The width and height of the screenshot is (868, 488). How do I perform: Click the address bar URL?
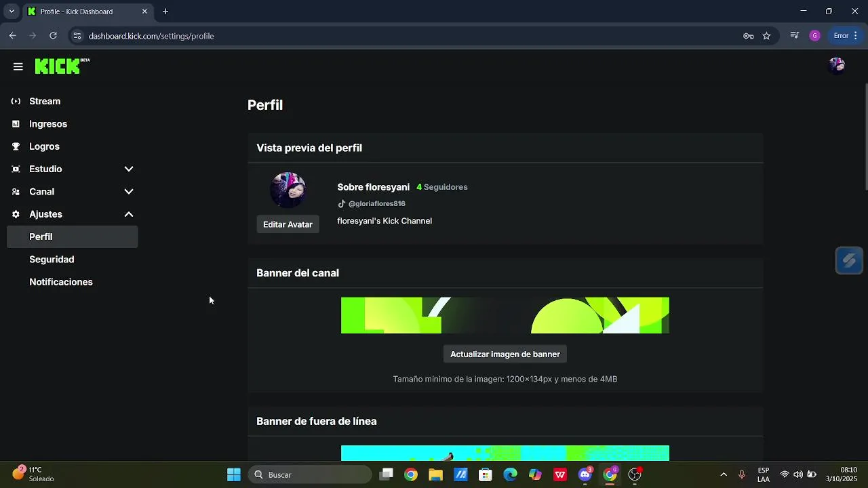point(151,36)
